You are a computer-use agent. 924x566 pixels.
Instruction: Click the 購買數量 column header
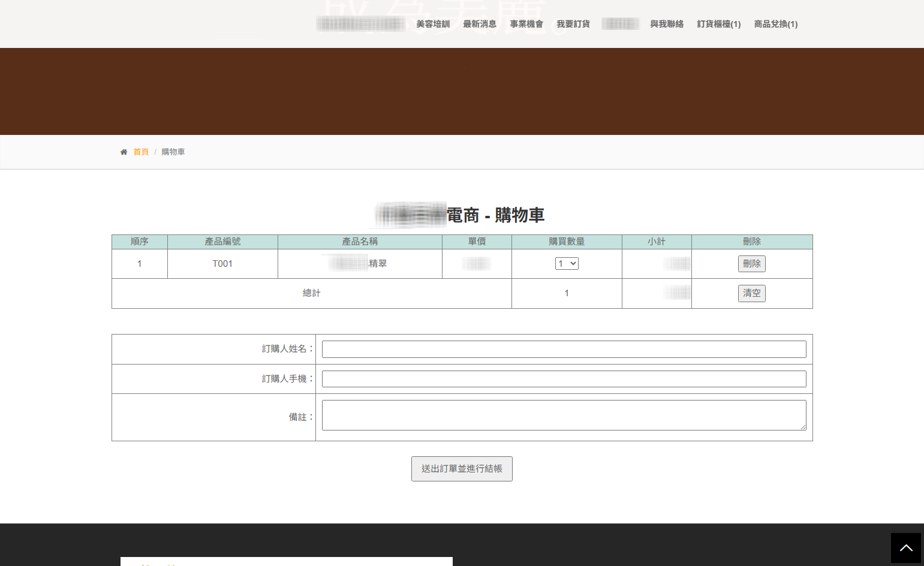[x=567, y=242]
